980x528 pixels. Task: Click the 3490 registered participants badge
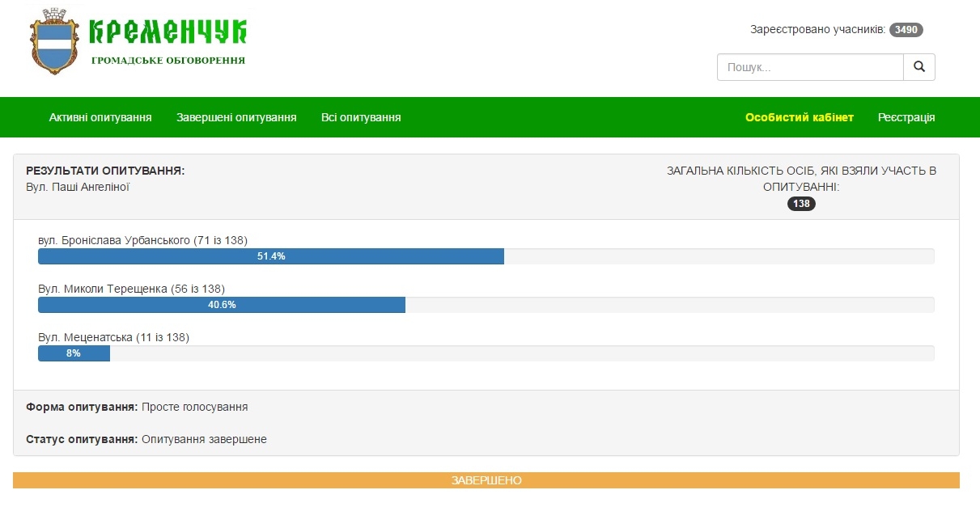click(x=906, y=30)
